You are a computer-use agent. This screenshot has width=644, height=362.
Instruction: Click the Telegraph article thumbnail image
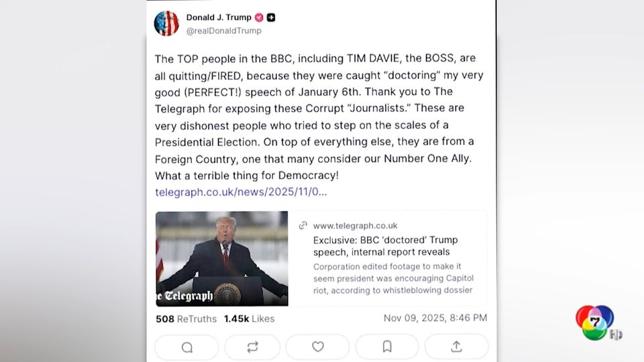(x=221, y=258)
